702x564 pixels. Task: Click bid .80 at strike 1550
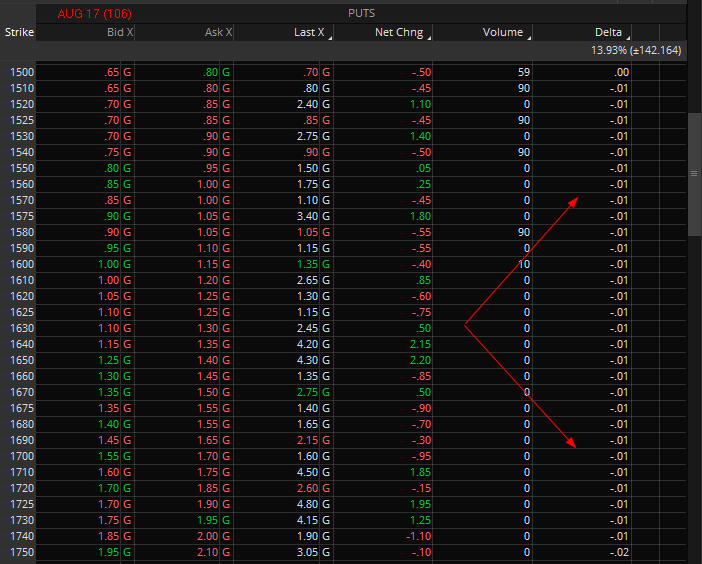pos(111,168)
